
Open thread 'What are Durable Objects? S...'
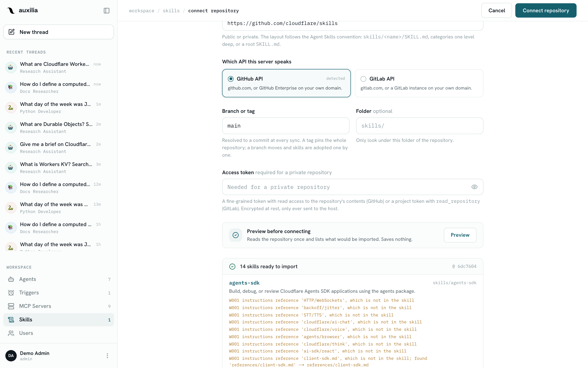coord(59,128)
